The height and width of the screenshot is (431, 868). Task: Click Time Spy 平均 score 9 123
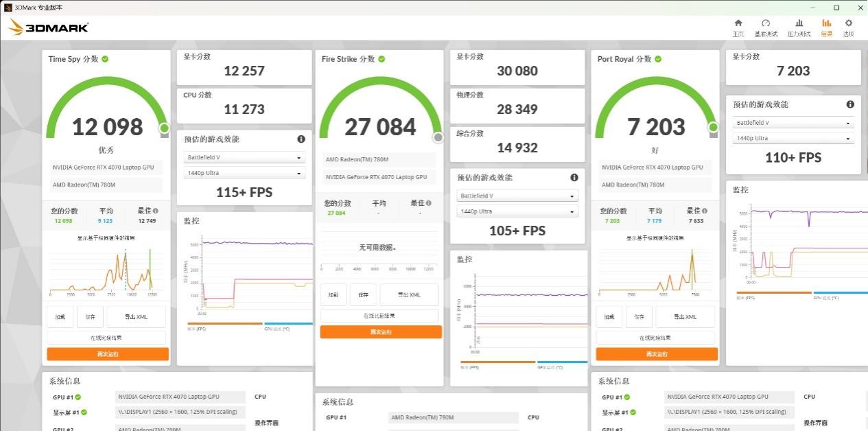click(x=105, y=221)
